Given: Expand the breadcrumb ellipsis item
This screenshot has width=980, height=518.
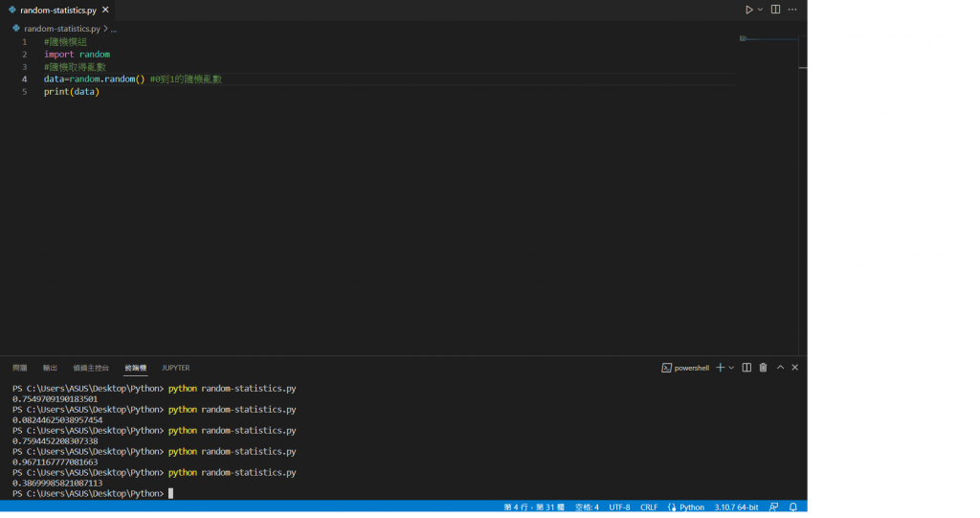Looking at the screenshot, I should tap(114, 29).
